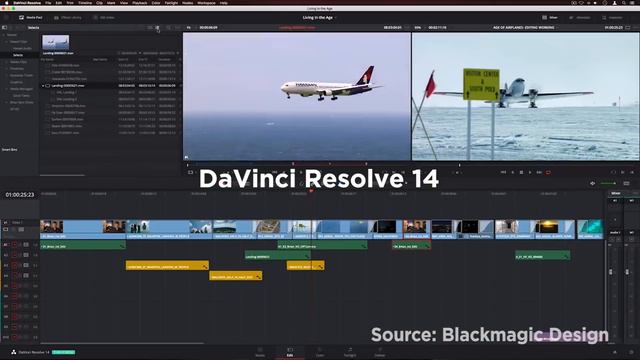
Task: Toggle the bin list sidebar icon
Action: click(4, 27)
